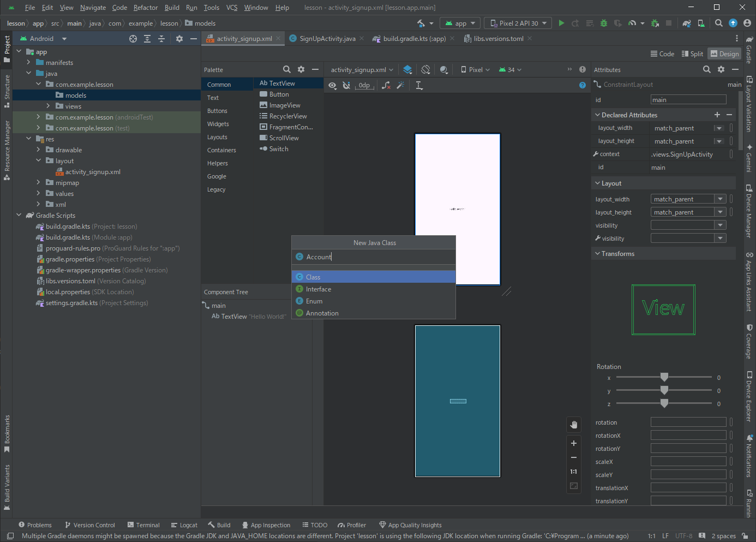Adjust the rotation x slider
756x542 pixels.
tap(664, 378)
